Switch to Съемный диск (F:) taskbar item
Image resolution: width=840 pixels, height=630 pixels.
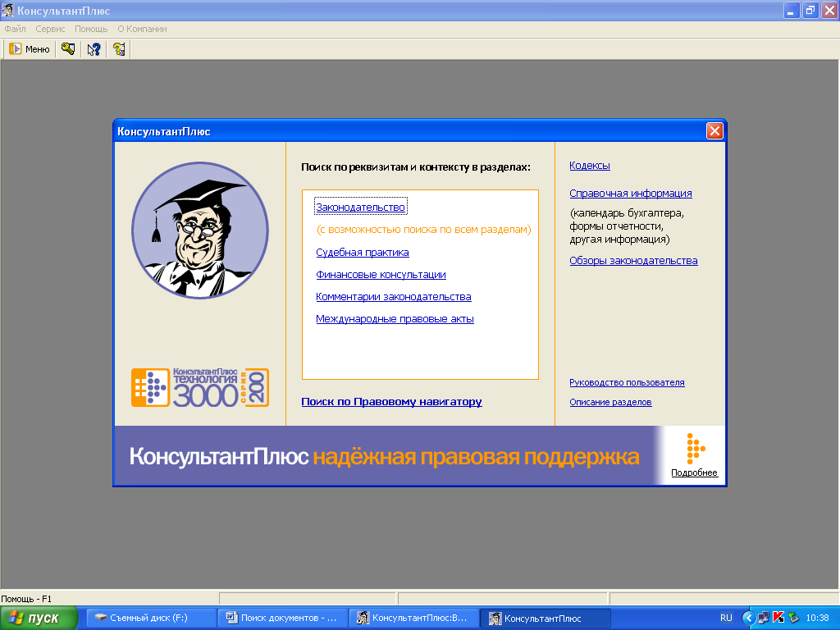[x=152, y=619]
